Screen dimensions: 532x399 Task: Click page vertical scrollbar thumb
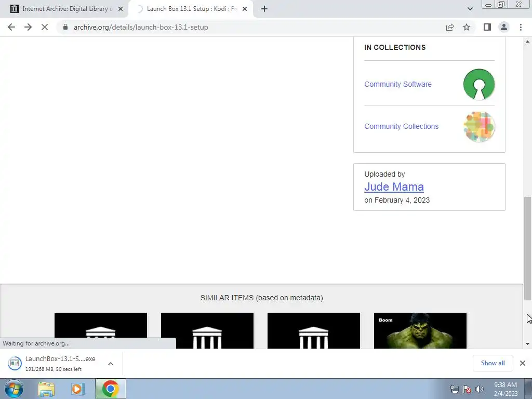[x=528, y=248]
